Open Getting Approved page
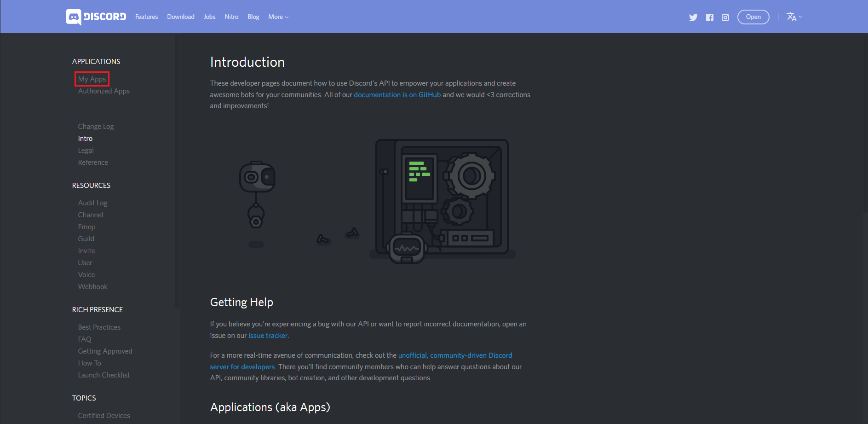Screen dimensions: 868x424 (x=105, y=351)
